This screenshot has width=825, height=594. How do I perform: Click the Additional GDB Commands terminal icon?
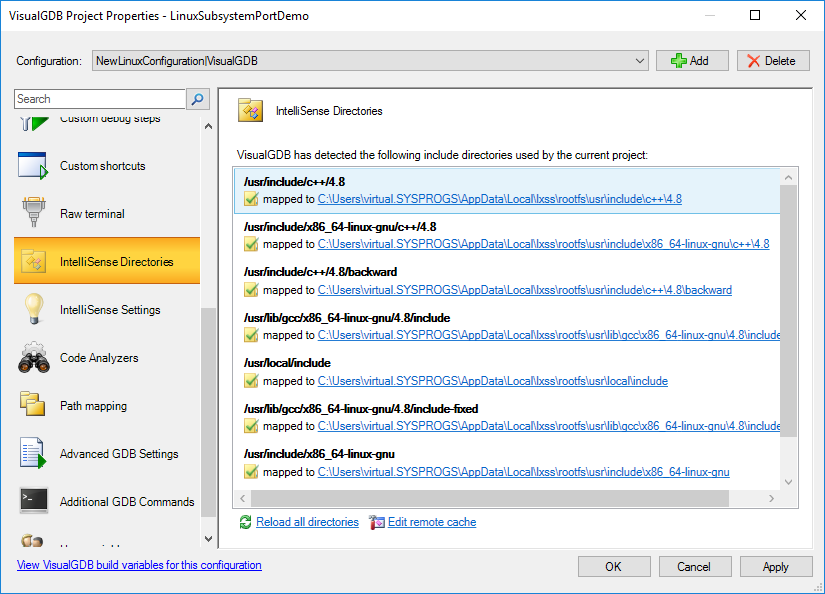point(34,500)
